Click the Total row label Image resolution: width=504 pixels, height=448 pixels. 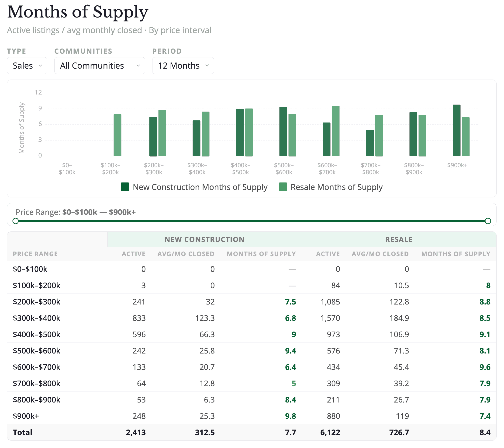tap(22, 432)
